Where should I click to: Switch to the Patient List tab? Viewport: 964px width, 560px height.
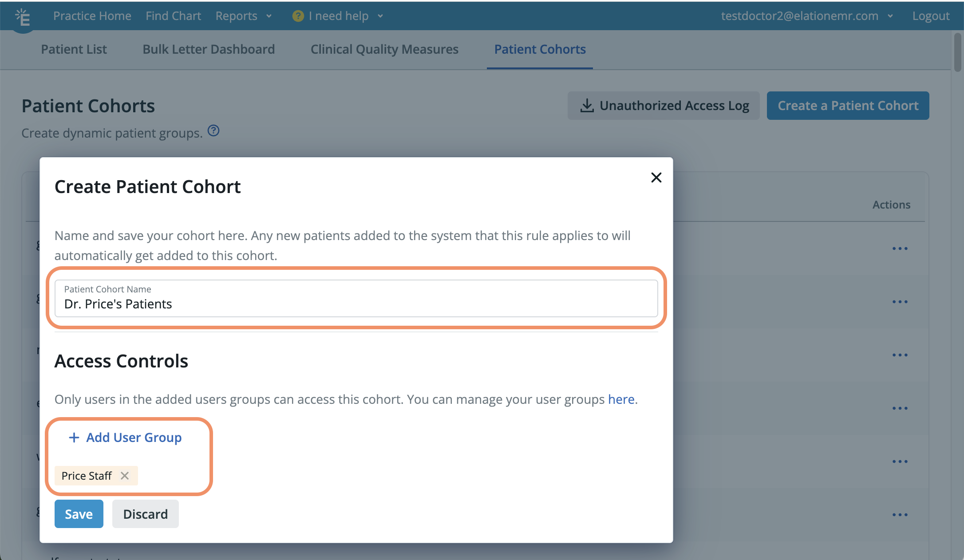pos(74,49)
